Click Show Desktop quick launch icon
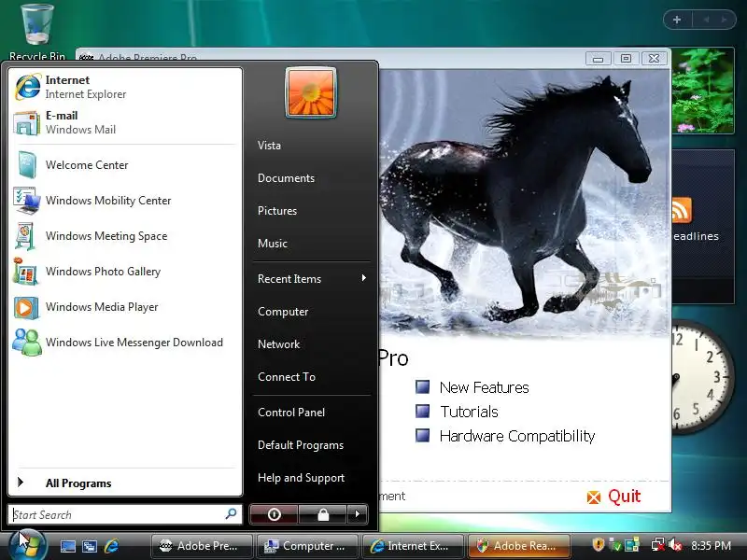This screenshot has height=560, width=747. (67, 546)
